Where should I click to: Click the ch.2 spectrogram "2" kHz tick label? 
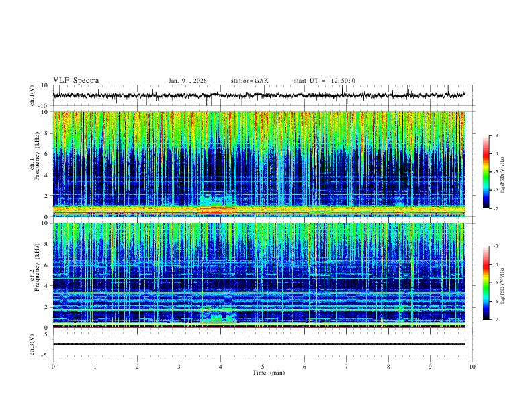(x=46, y=307)
